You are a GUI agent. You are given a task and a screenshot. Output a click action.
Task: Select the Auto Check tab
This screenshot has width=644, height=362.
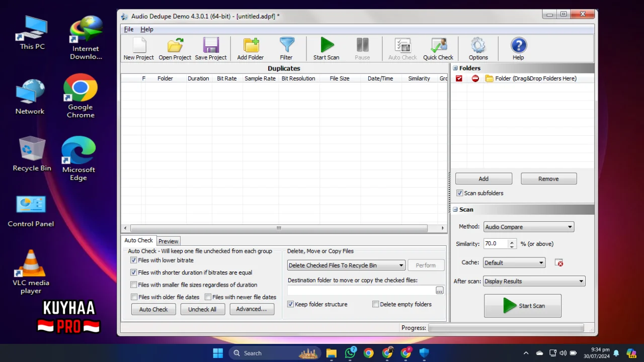point(138,240)
